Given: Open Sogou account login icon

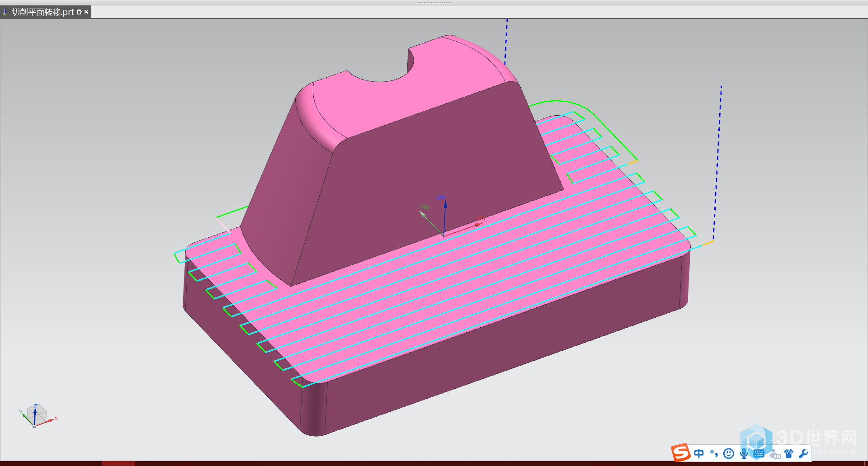Looking at the screenshot, I should (x=775, y=453).
